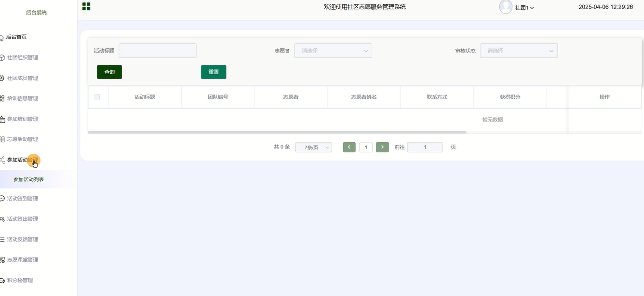Go to the next page arrow
The height and width of the screenshot is (296, 644).
382,147
